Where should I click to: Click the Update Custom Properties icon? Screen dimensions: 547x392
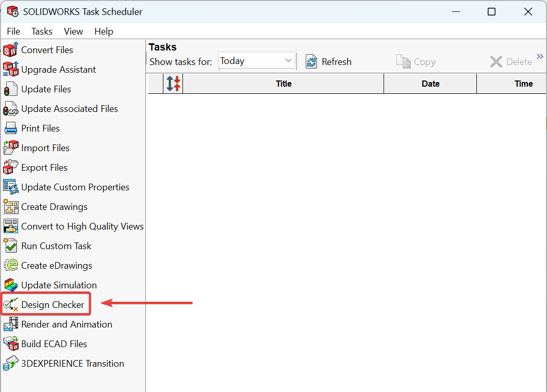[x=11, y=187]
